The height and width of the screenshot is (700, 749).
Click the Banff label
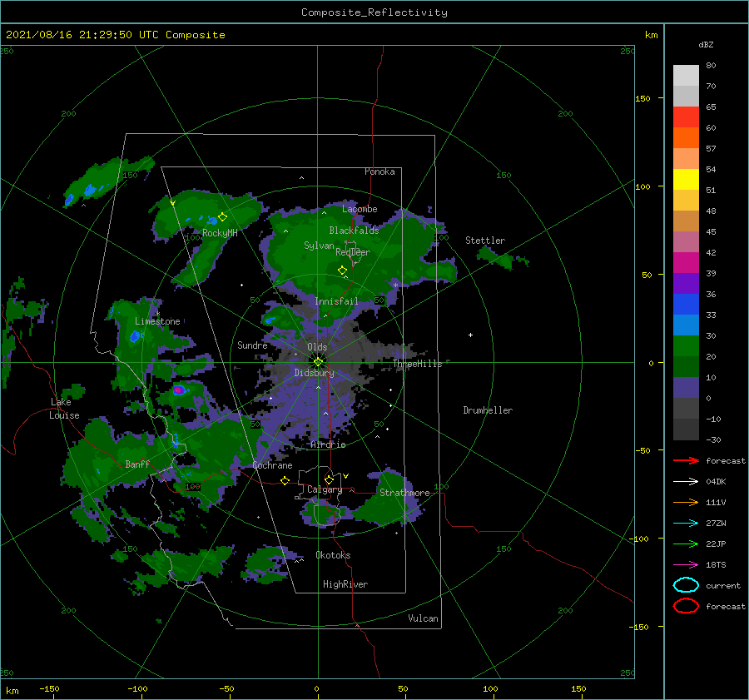(137, 464)
